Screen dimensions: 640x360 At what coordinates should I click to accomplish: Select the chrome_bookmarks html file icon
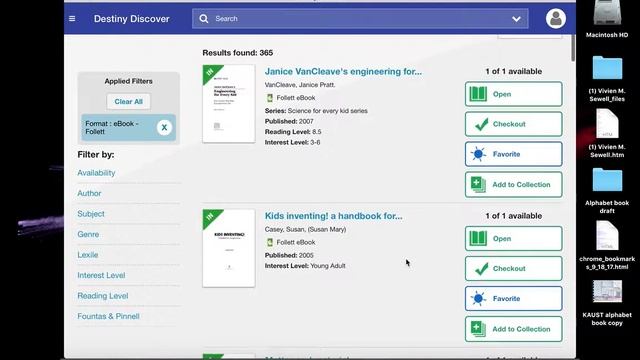[x=607, y=236]
